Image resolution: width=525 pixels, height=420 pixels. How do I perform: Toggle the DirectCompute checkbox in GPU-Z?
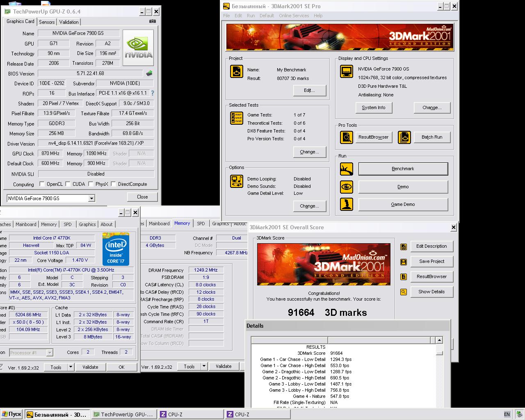pos(113,184)
